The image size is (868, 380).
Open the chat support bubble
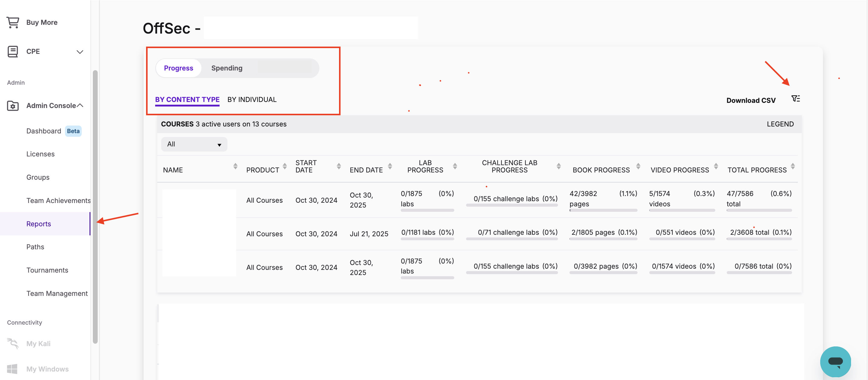(x=835, y=362)
